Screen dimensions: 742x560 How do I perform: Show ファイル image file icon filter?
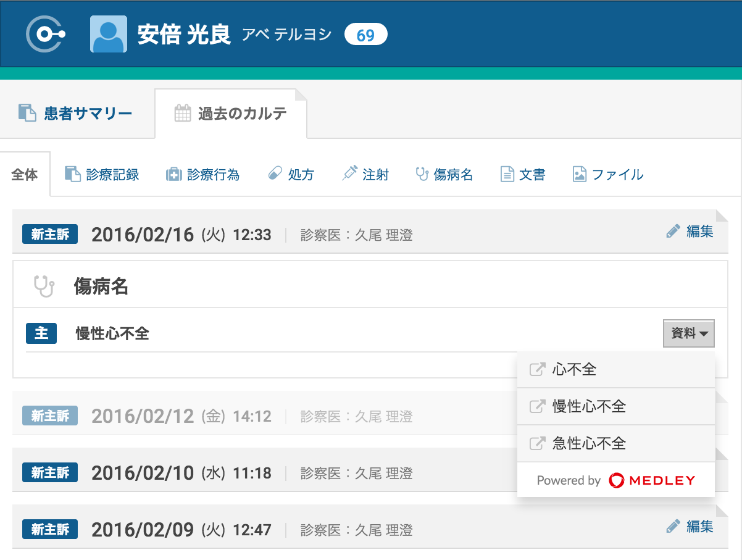pyautogui.click(x=579, y=175)
